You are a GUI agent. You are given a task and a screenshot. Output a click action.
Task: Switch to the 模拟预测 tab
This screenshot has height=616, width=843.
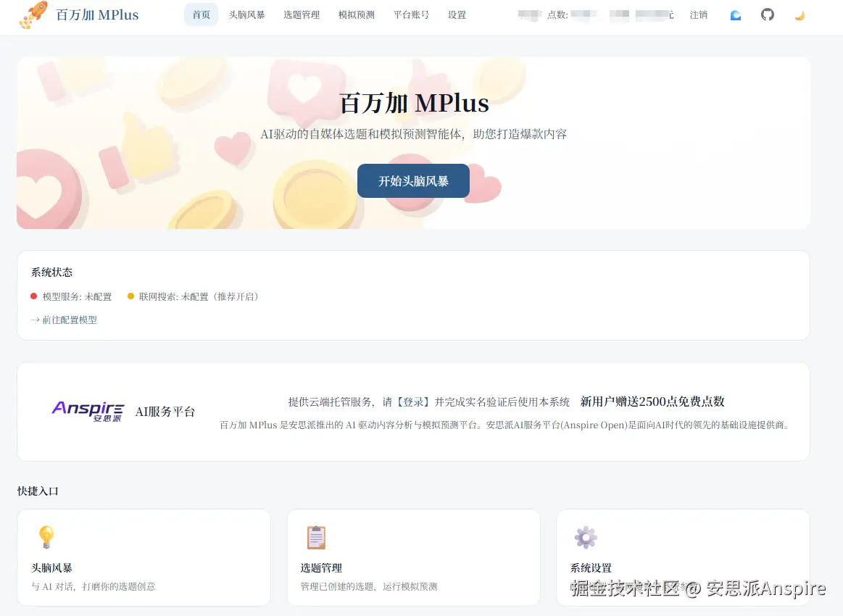tap(357, 14)
